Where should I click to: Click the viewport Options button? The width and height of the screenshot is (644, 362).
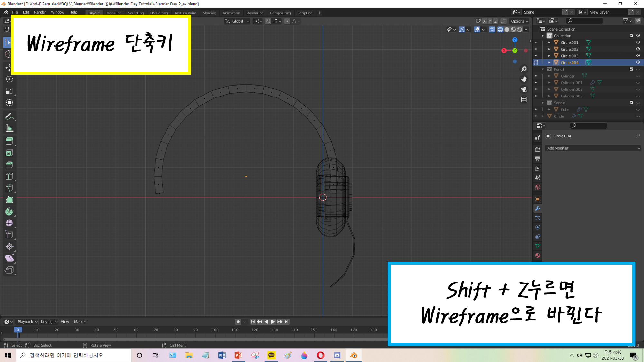pyautogui.click(x=519, y=21)
